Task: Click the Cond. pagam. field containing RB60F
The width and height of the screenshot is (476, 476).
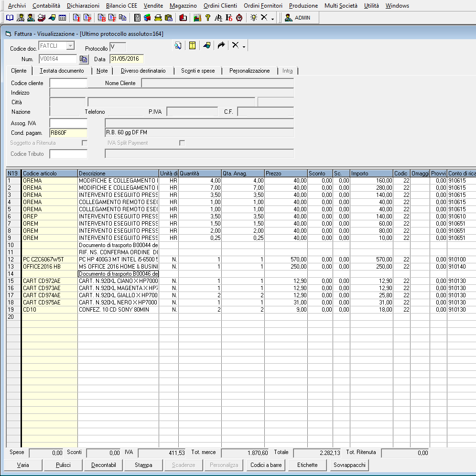Action: coord(68,133)
